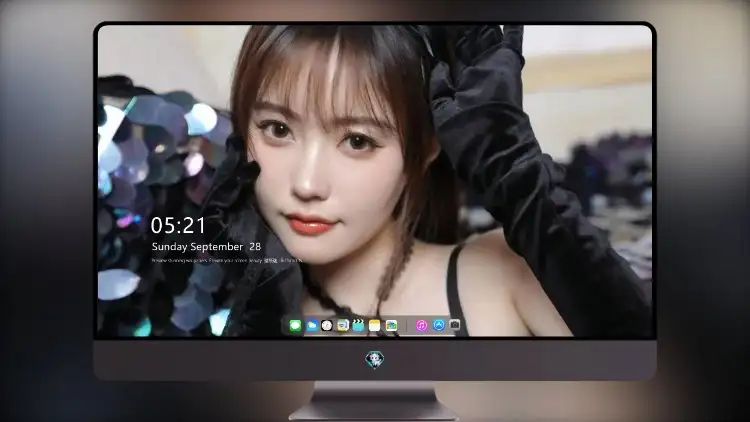This screenshot has height=422, width=750.
Task: Open the Photos slideshow app icon in the dock
Action: [x=391, y=326]
